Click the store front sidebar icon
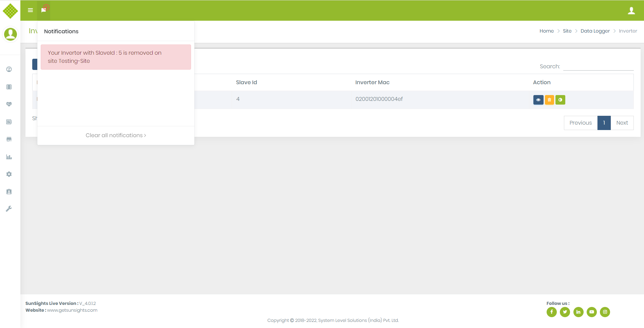 tap(9, 139)
